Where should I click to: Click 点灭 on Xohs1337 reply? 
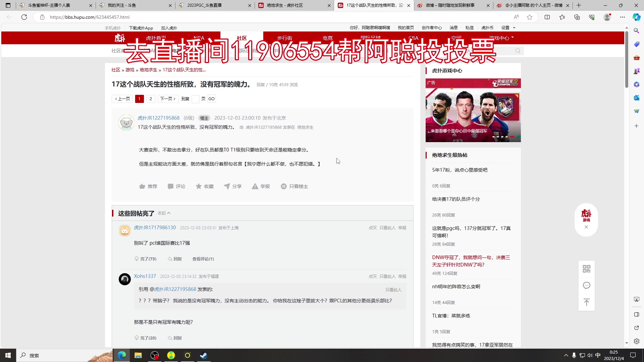coord(373,277)
